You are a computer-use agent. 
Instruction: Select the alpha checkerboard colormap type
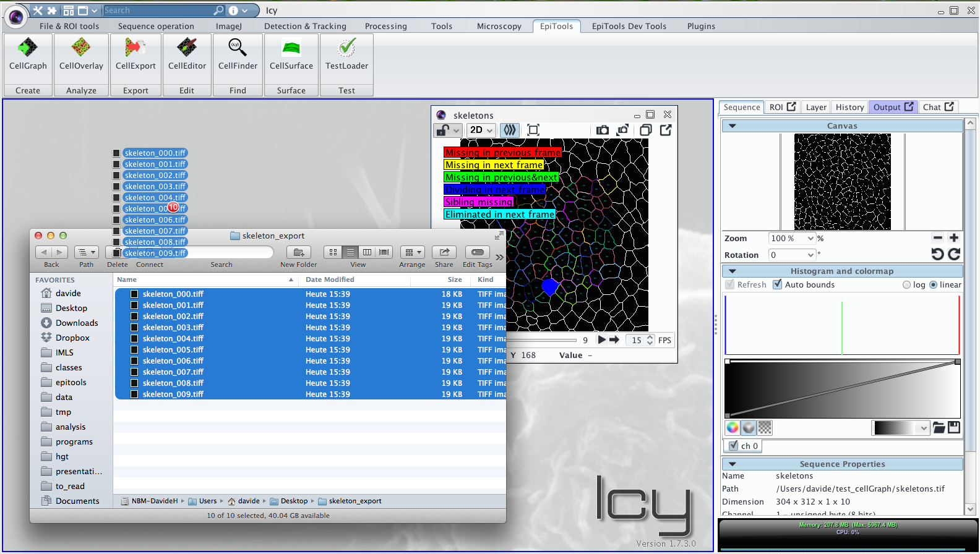pos(765,427)
